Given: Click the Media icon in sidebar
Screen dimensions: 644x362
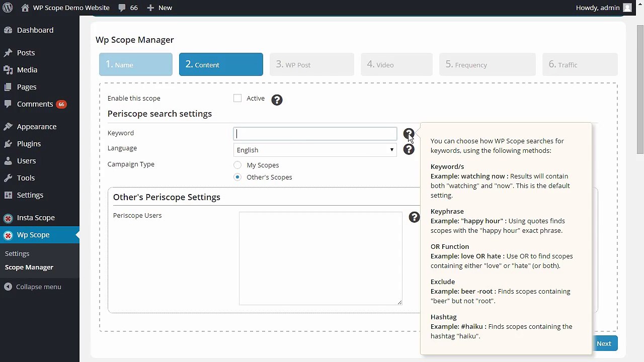Looking at the screenshot, I should [x=8, y=70].
